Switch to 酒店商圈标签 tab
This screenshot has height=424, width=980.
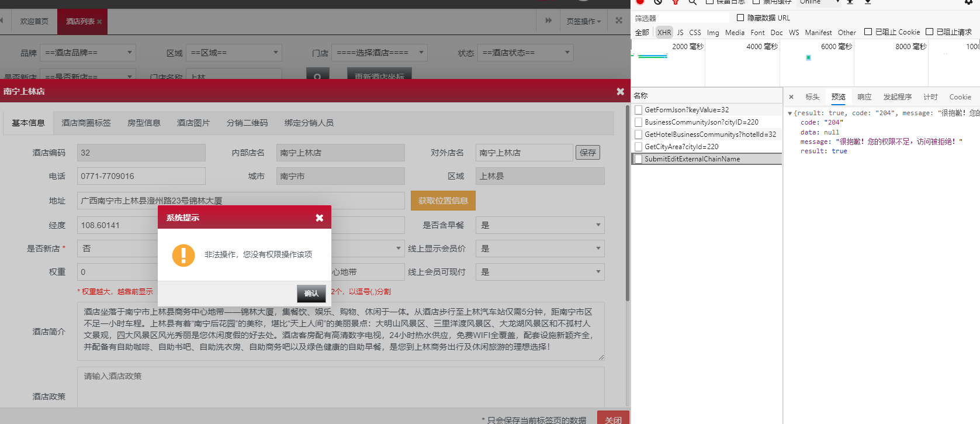(86, 123)
